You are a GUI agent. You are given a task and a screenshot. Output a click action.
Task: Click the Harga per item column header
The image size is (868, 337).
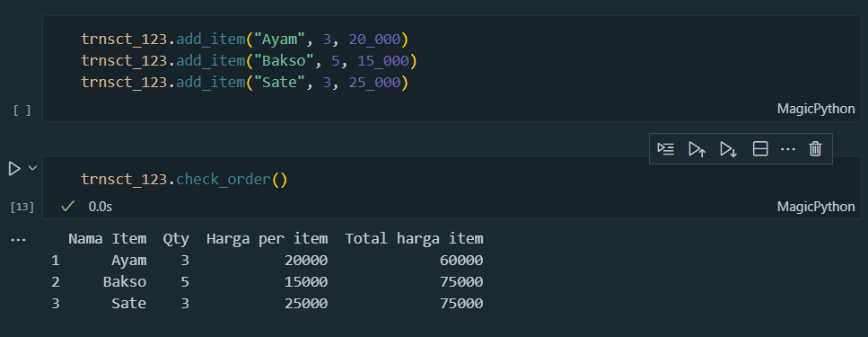[267, 239]
